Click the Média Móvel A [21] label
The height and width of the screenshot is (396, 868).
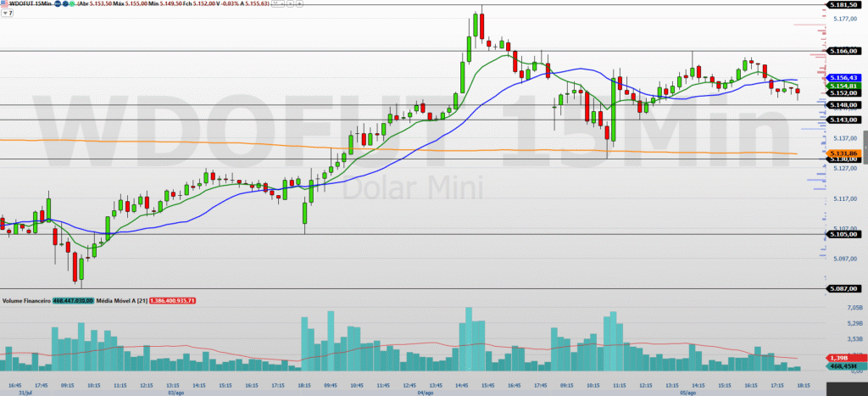coord(122,301)
